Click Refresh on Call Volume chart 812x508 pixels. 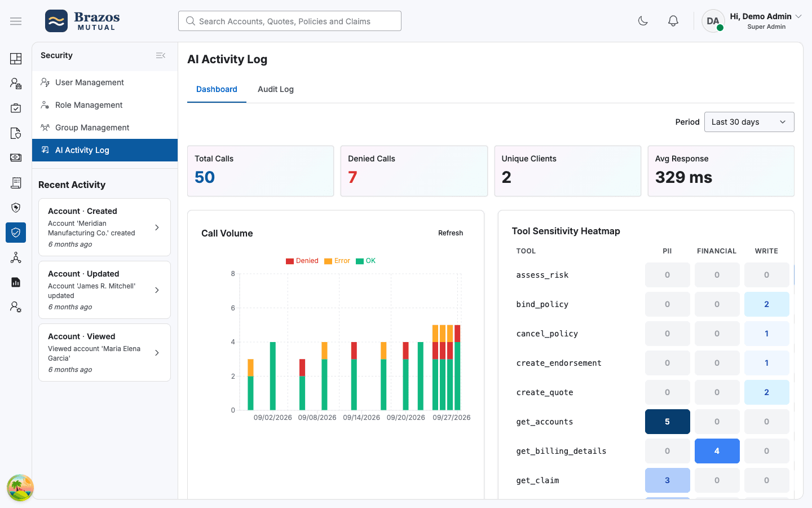[451, 233]
